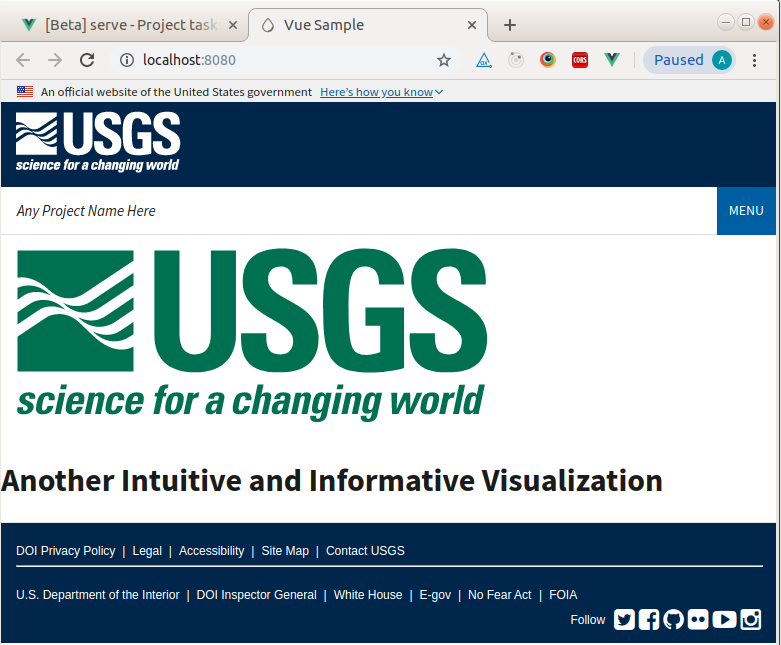
Task: Open the E-gov footer link
Action: point(435,595)
